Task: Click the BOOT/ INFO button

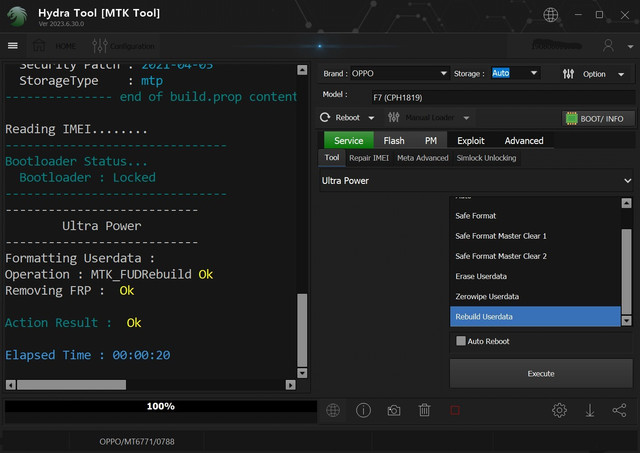Action: [x=598, y=119]
